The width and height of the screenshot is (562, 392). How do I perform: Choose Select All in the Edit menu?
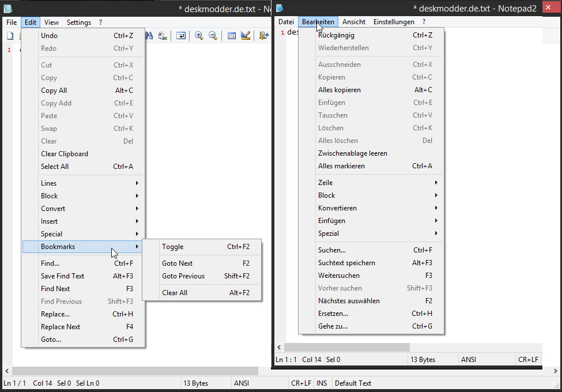(84, 166)
